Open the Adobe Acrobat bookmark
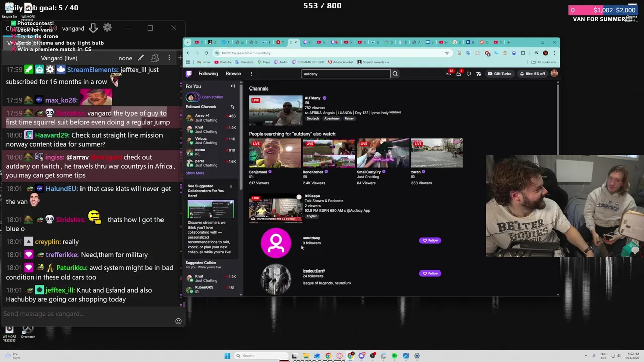Screen dimensions: 644x362 341,62
